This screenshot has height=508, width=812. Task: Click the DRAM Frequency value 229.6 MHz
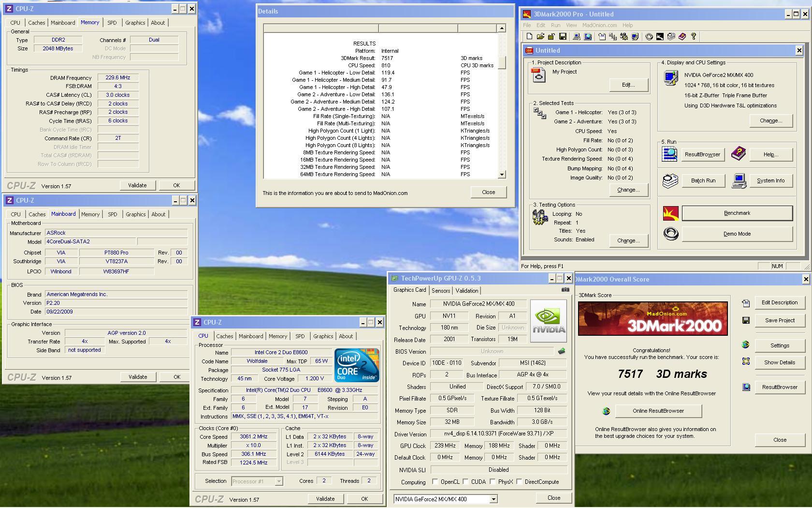(118, 77)
